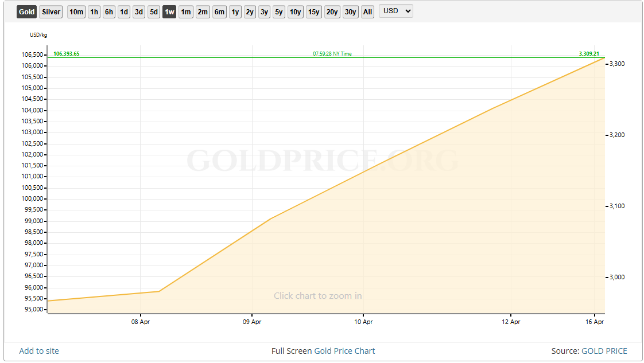The image size is (644, 363).
Task: Follow the Gold Price Chart link
Action: coord(344,350)
